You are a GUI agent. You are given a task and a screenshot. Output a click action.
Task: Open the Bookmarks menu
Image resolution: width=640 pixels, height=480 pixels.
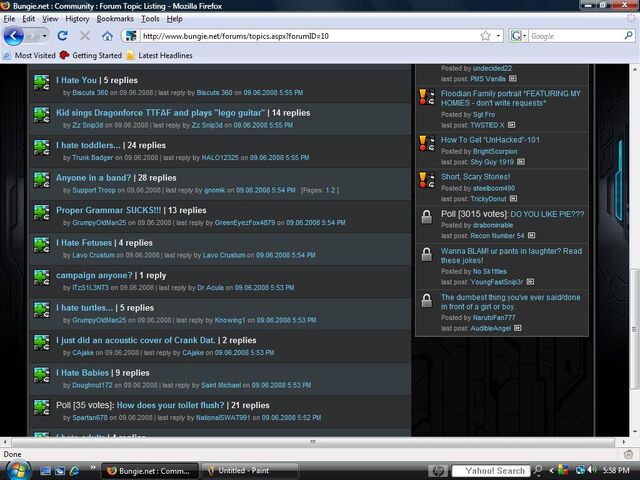click(115, 19)
